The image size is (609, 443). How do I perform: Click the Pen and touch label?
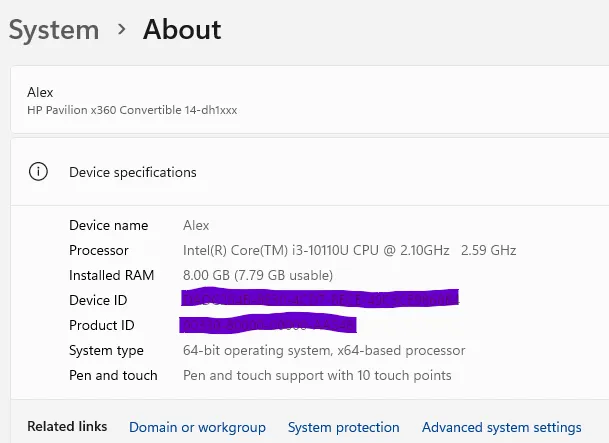pos(113,375)
